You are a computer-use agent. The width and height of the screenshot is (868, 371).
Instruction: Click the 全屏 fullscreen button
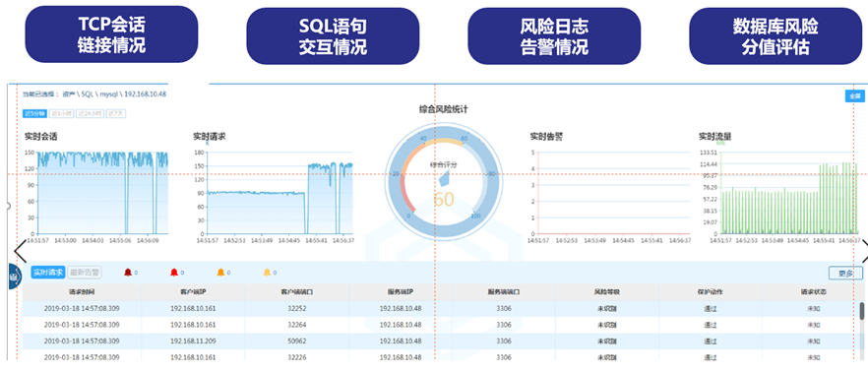point(854,95)
